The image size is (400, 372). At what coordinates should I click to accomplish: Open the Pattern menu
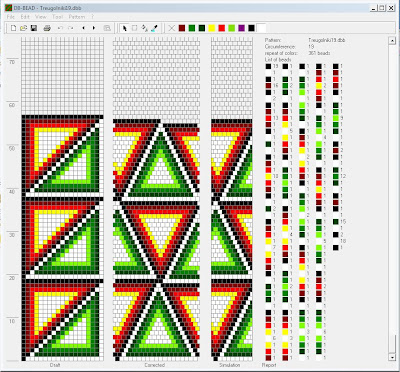click(77, 17)
